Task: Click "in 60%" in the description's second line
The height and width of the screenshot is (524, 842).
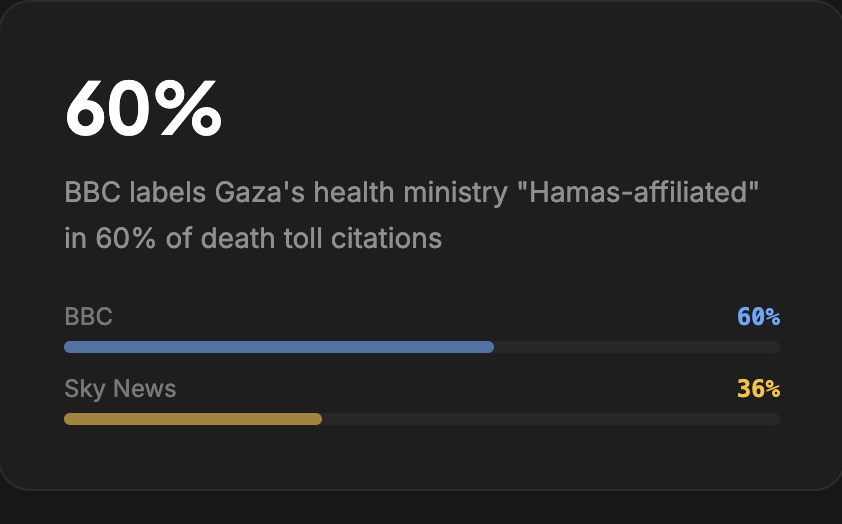Action: (105, 239)
